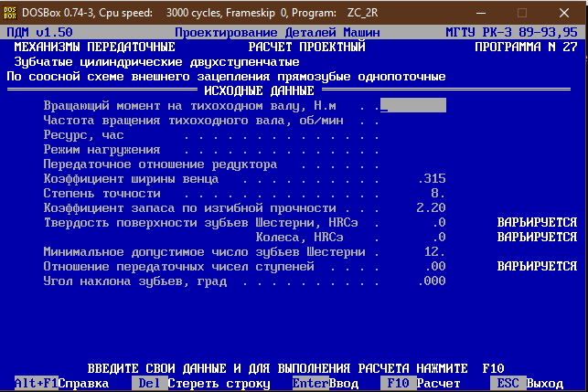Image resolution: width=588 pixels, height=392 pixels.
Task: Select the value .315 for Коэффициент ширины венца
Action: click(432, 178)
